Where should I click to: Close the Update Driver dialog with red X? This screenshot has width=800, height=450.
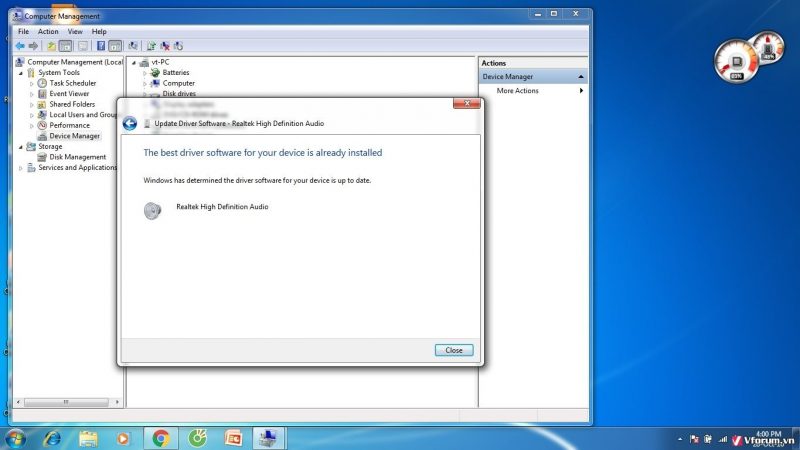tap(466, 104)
